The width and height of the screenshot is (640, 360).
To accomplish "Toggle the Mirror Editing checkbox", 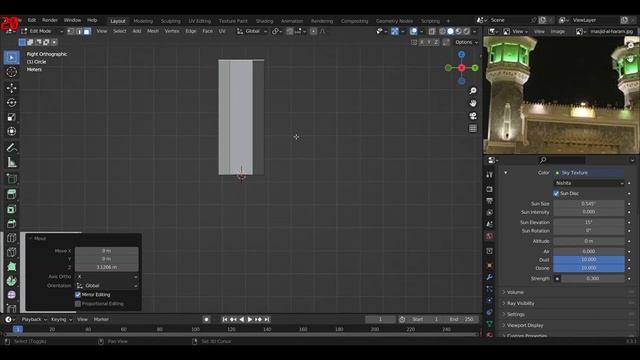I will [x=78, y=295].
